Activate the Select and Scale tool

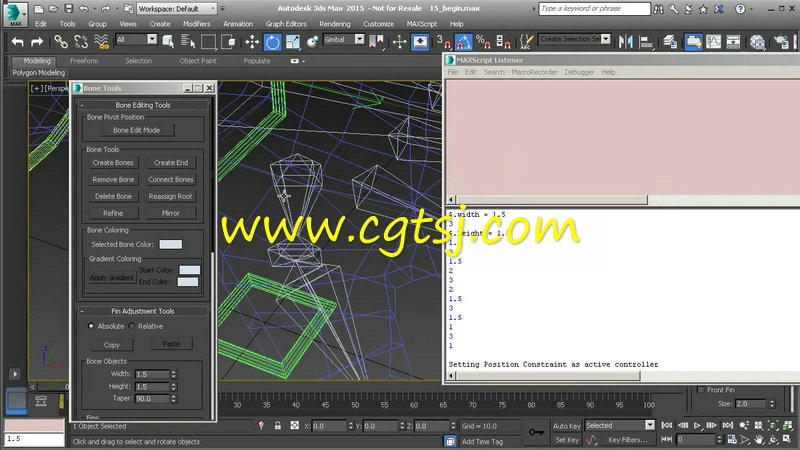293,42
